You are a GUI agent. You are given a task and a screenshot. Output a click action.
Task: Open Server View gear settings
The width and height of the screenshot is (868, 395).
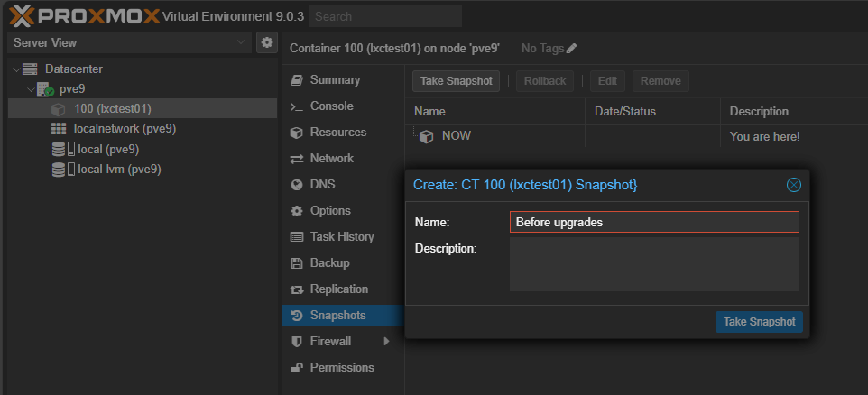[266, 42]
